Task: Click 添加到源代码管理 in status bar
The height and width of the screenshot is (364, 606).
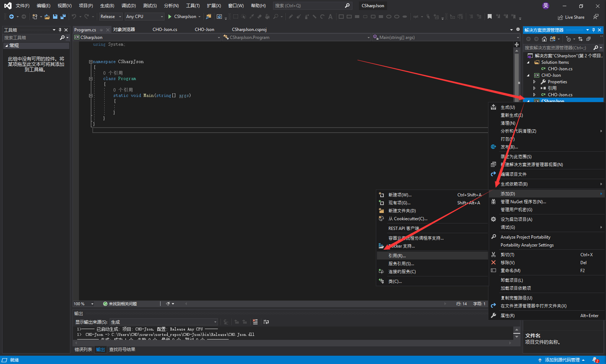Action: point(562,360)
